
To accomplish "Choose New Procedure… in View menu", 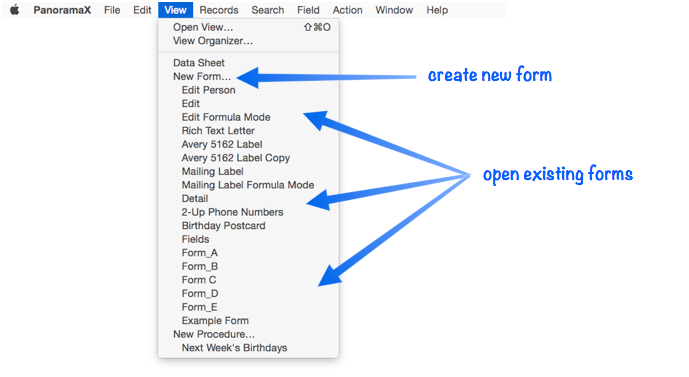I will tap(249, 334).
